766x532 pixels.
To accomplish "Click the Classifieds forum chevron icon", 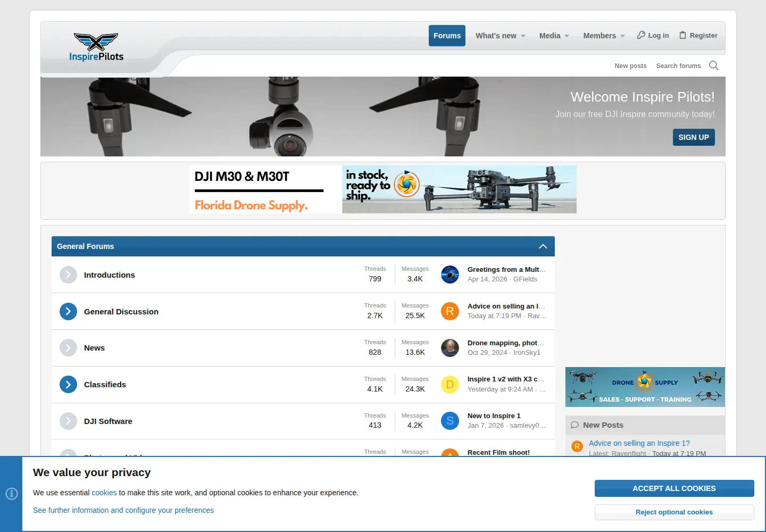I will tap(68, 385).
